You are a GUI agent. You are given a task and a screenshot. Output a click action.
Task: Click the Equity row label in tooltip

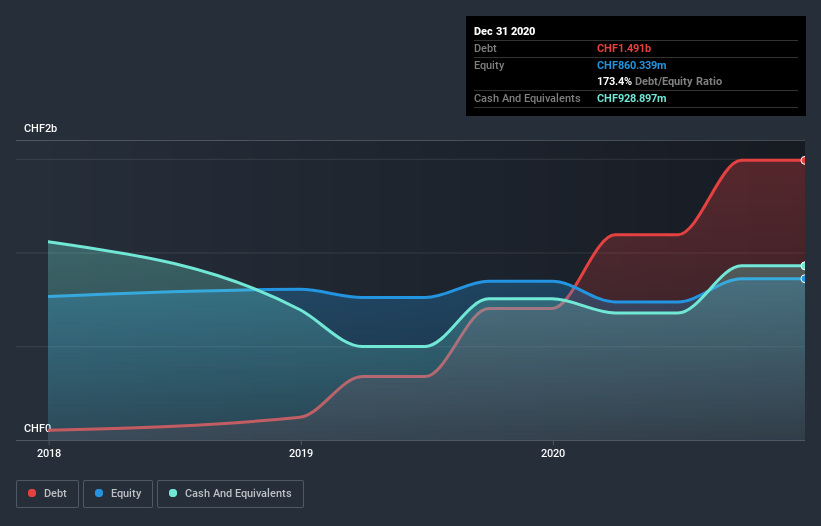pyautogui.click(x=489, y=65)
